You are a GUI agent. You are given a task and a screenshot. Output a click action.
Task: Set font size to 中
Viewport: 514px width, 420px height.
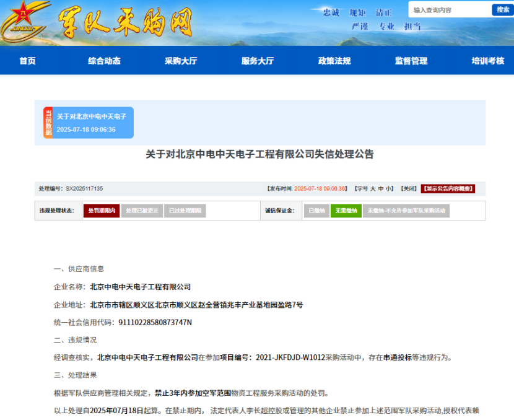point(381,188)
